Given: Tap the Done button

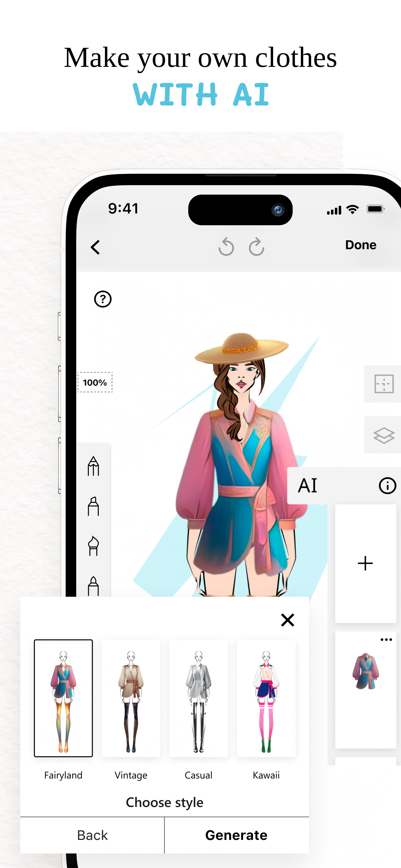Looking at the screenshot, I should click(361, 245).
